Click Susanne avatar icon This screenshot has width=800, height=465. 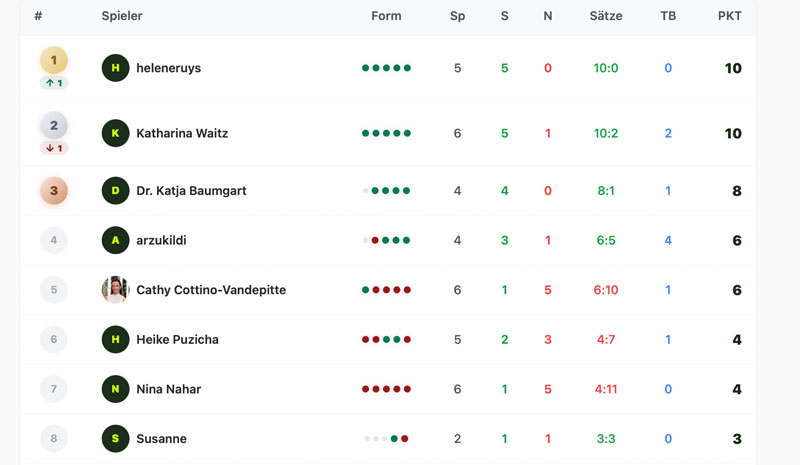115,438
